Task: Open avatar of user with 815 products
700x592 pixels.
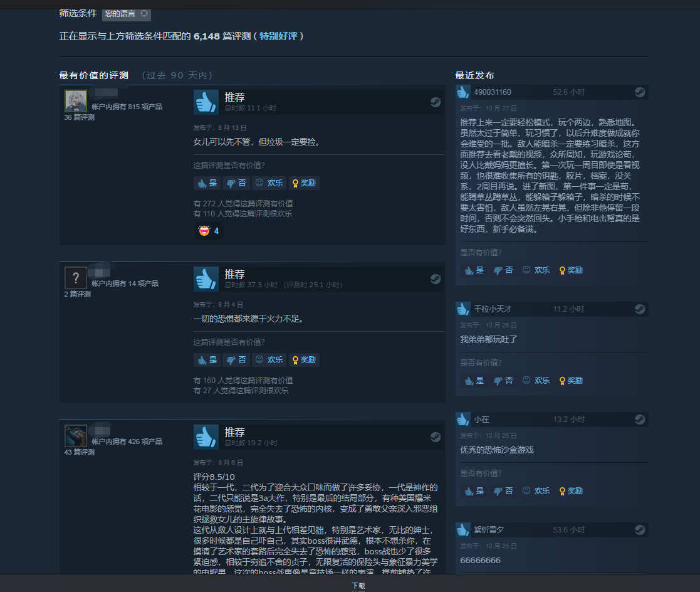Action: tap(75, 100)
